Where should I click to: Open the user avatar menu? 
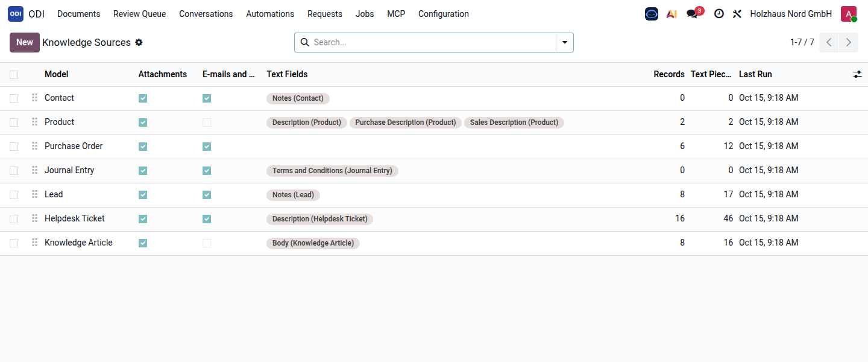click(849, 14)
